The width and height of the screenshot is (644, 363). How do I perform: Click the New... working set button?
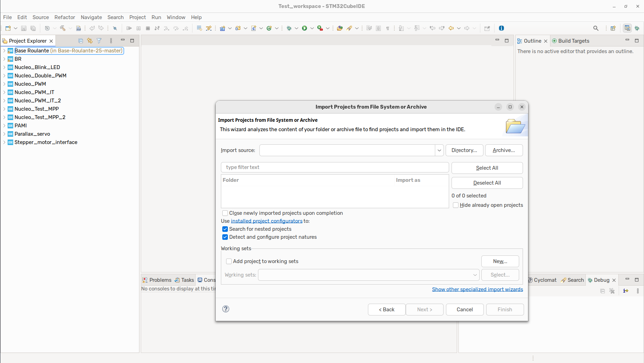coord(500,261)
